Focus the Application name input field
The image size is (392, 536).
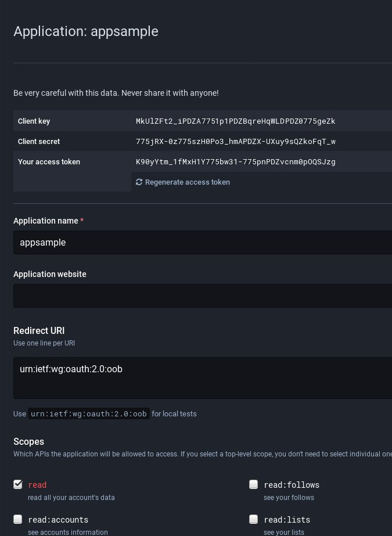[x=202, y=242]
